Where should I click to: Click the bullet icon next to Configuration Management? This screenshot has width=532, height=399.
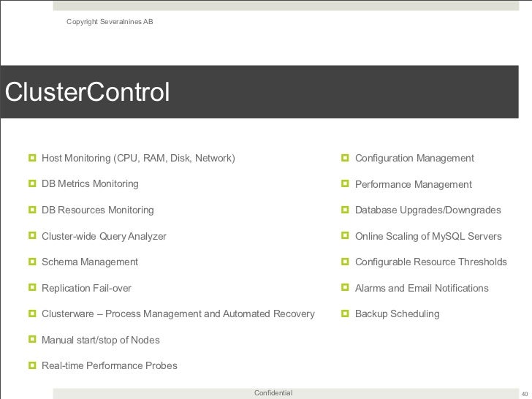[x=346, y=158]
